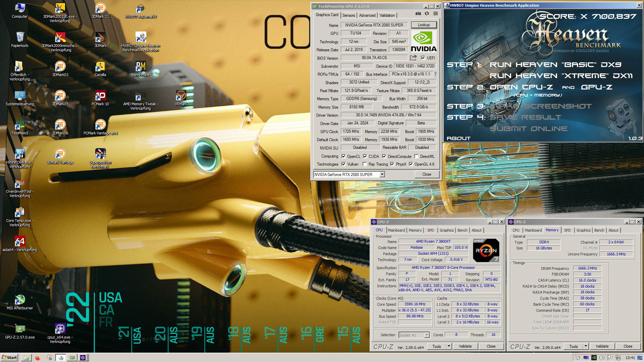644x362 pixels.
Task: Click ABOUT in HWBOT Heaven app
Action: pos(459,138)
